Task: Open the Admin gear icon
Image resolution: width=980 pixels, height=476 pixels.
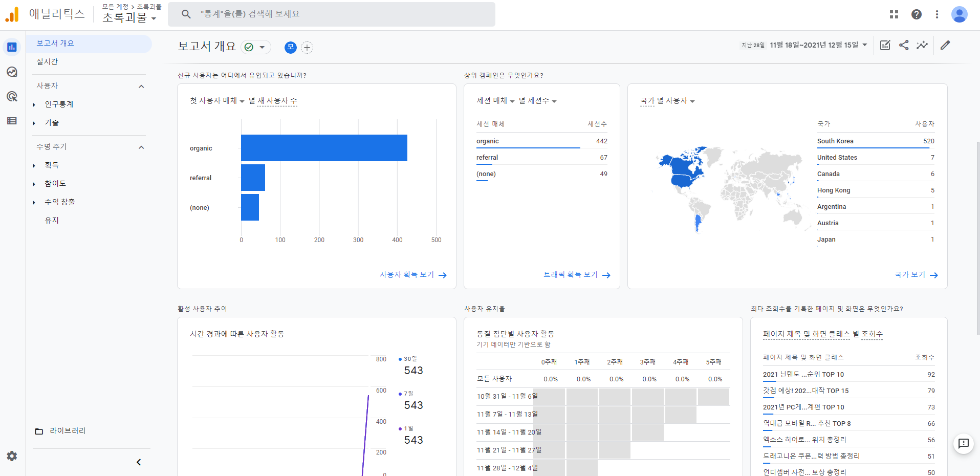Action: click(12, 456)
